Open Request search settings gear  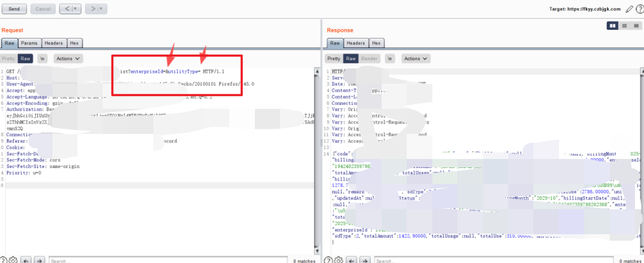13,260
